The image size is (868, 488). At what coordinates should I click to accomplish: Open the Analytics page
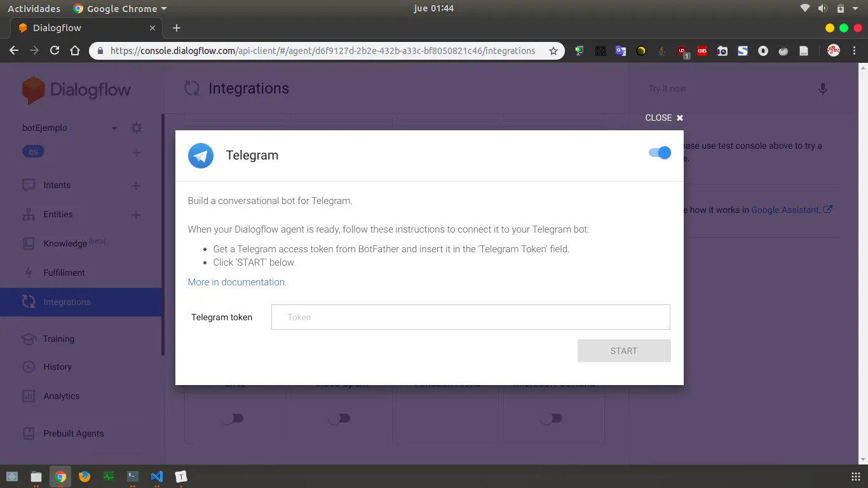[x=60, y=396]
